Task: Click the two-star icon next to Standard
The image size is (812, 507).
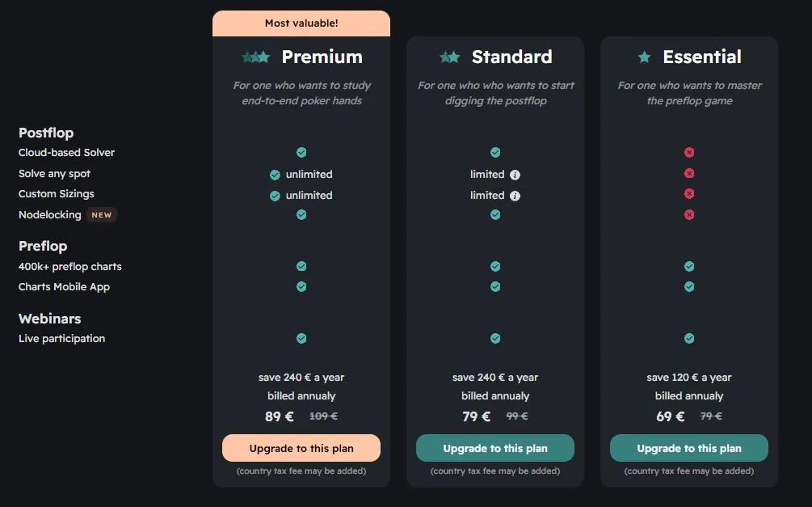Action: (449, 57)
